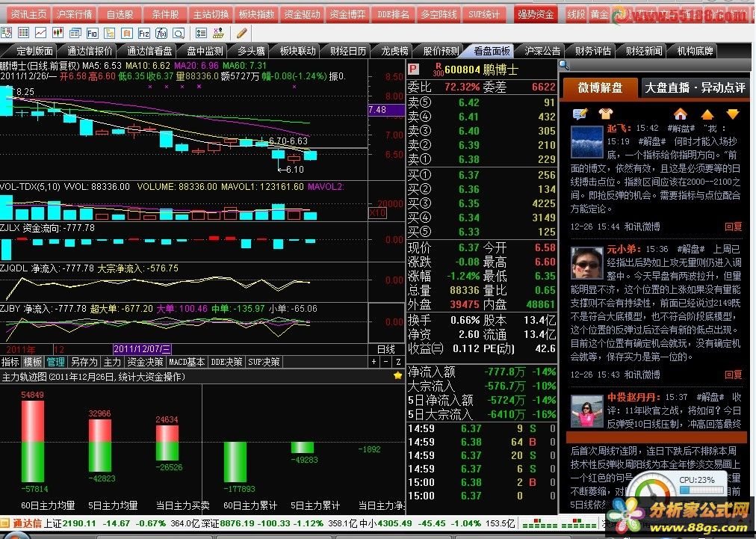Click the 中投赵丹丹 username link
This screenshot has height=539, width=756.
point(634,397)
